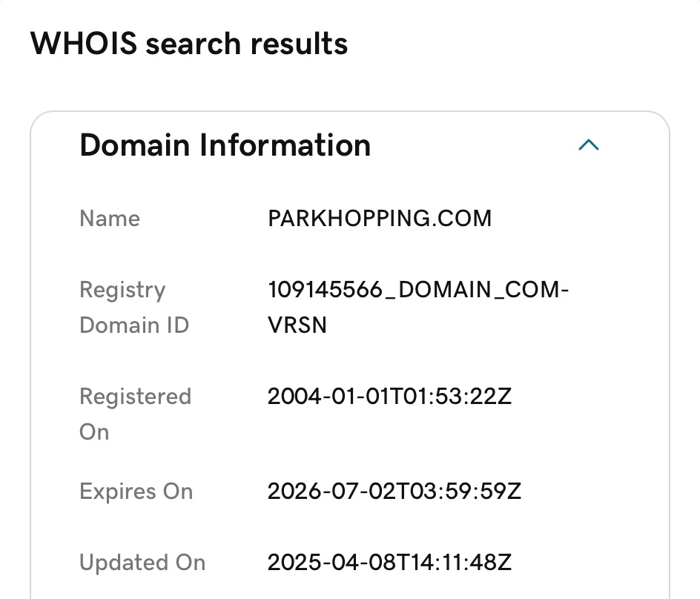
Task: Click the "Registry" label word
Action: (x=122, y=290)
